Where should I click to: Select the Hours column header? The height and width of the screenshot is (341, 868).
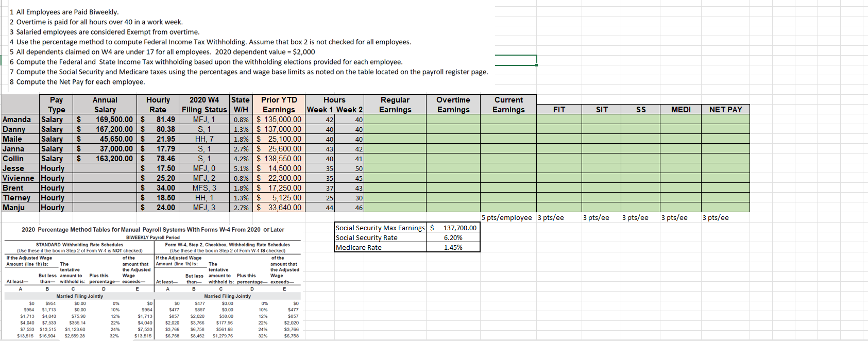pyautogui.click(x=334, y=100)
